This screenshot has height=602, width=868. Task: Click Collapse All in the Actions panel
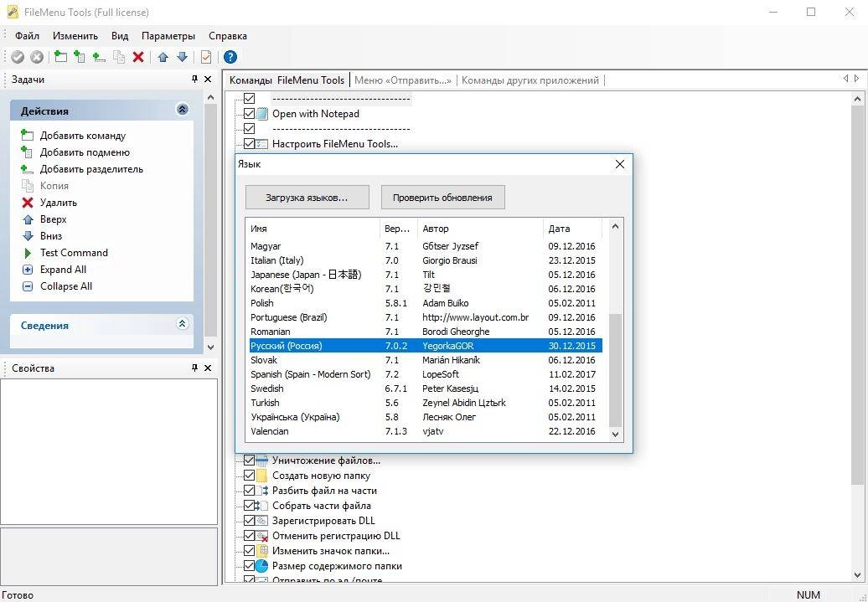click(66, 286)
